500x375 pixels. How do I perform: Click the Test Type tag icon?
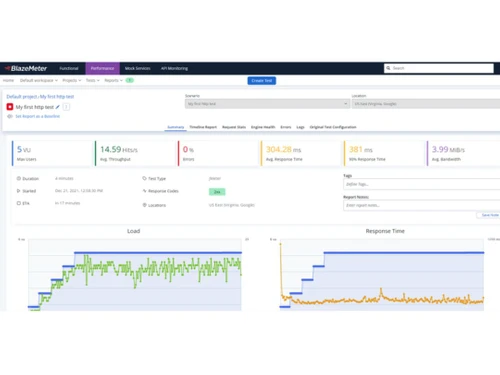click(144, 178)
